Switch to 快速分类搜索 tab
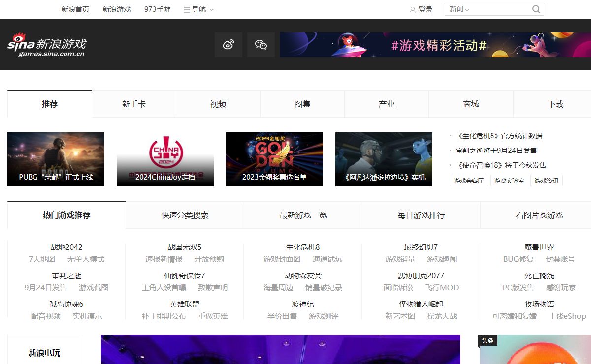The height and width of the screenshot is (364, 591). click(185, 215)
